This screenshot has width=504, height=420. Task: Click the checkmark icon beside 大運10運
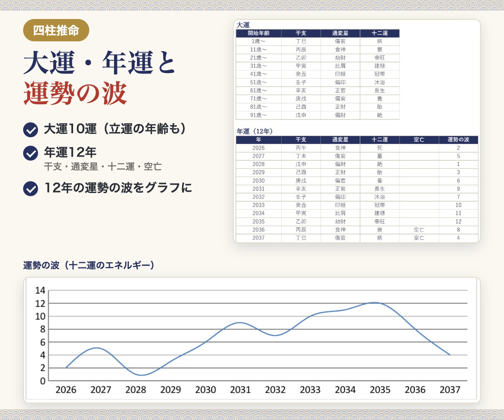pyautogui.click(x=31, y=129)
